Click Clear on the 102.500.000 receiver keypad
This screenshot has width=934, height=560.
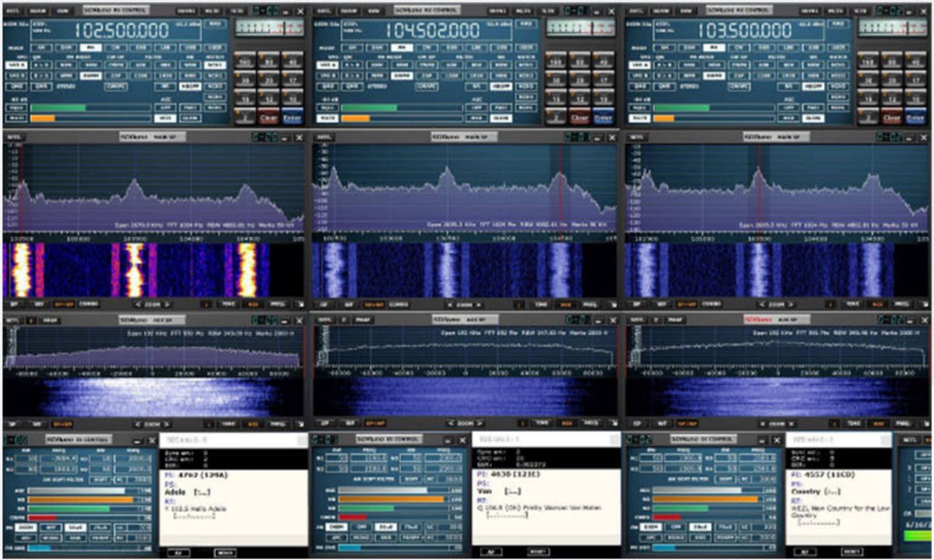click(x=269, y=117)
